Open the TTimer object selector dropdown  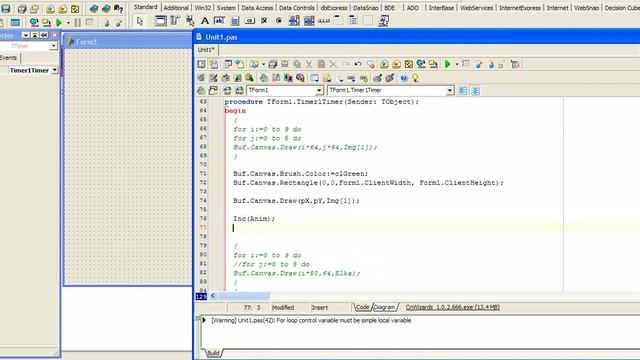[53, 46]
